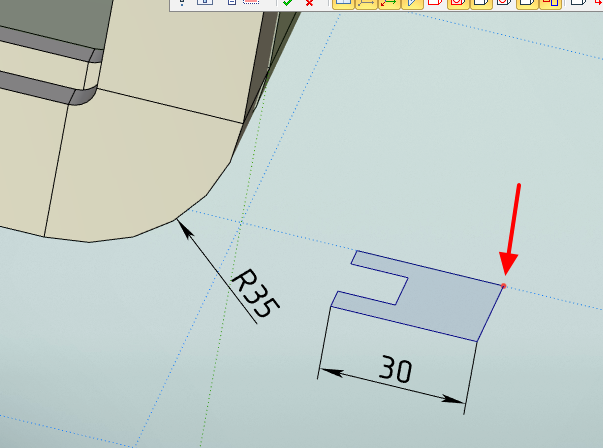Click the red point at sketch corner

[503, 286]
